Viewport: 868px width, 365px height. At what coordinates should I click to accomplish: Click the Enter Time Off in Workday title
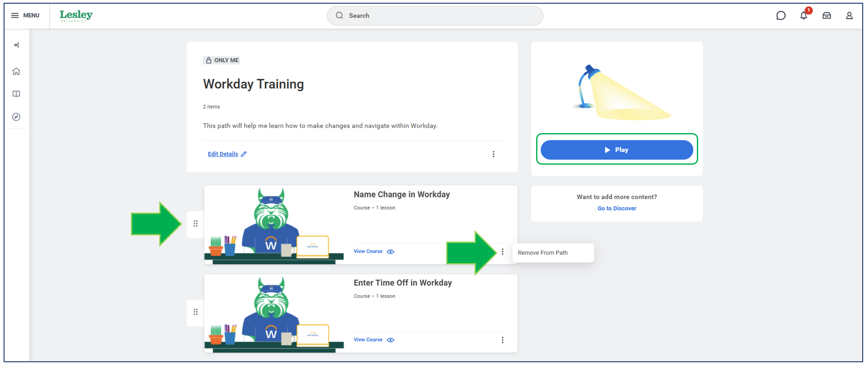(403, 282)
